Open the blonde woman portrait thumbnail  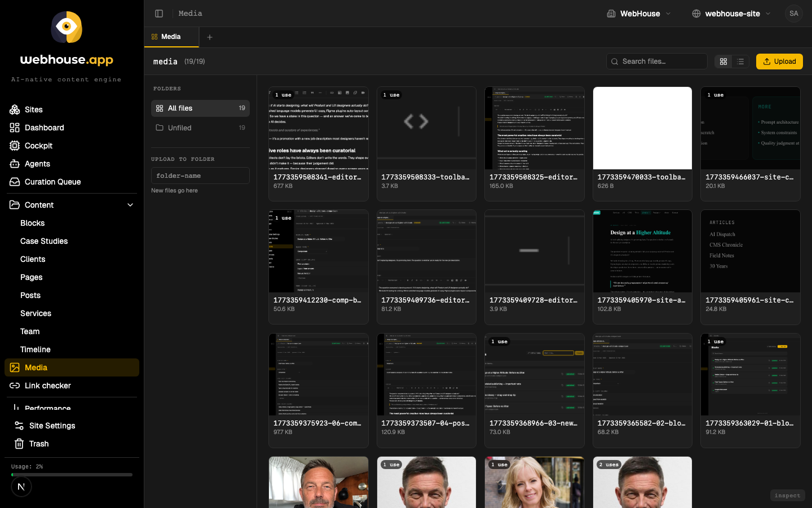(x=535, y=482)
